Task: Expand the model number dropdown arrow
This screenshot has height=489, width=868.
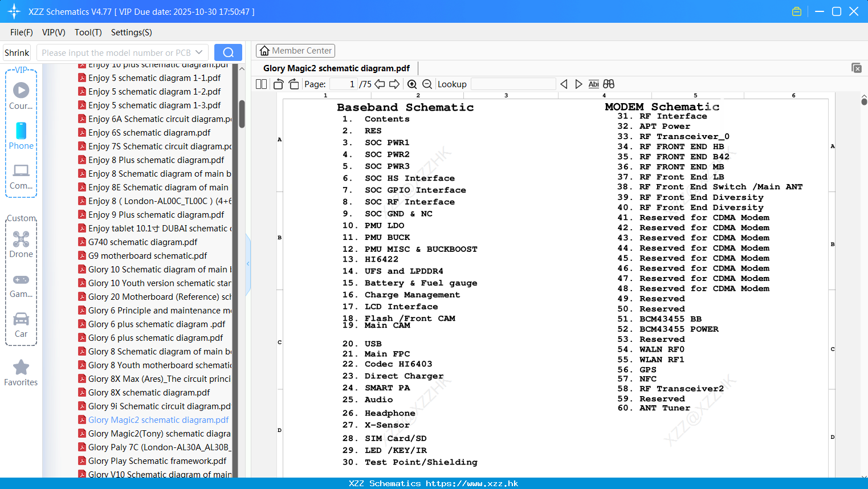Action: [199, 52]
